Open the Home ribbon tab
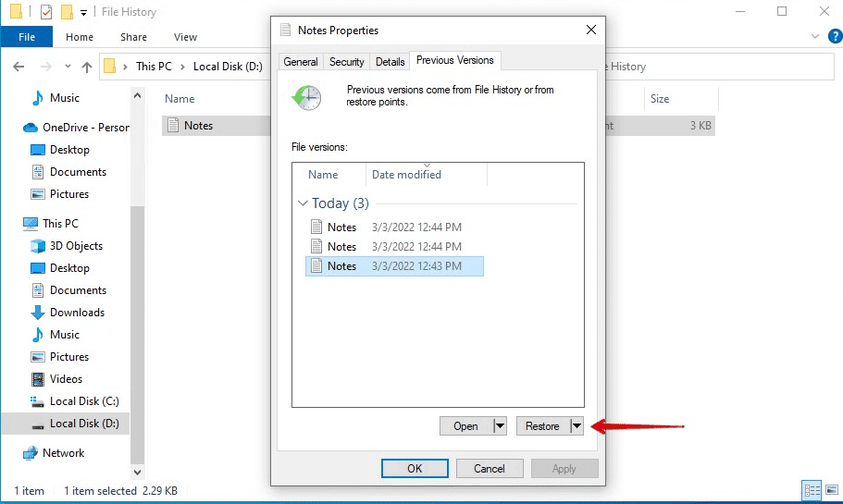This screenshot has height=504, width=843. [x=80, y=37]
